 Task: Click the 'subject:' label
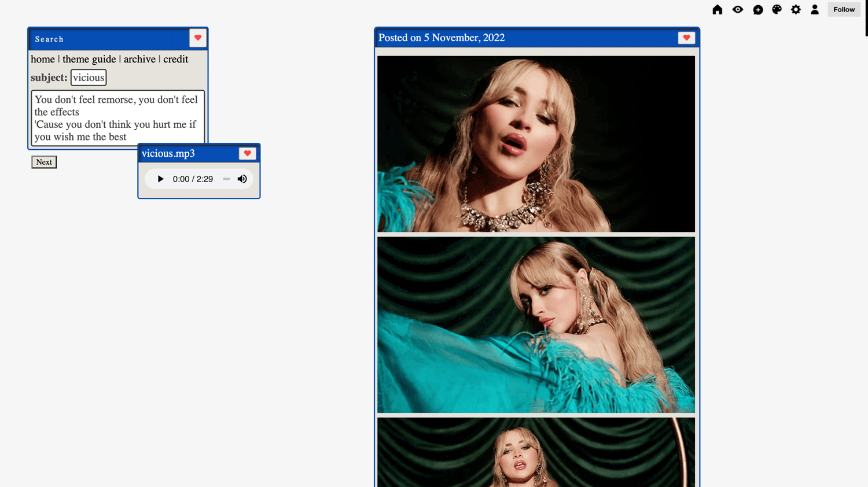(x=49, y=78)
